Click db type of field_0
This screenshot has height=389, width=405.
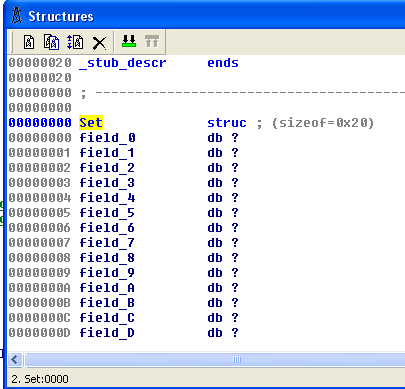coord(215,138)
